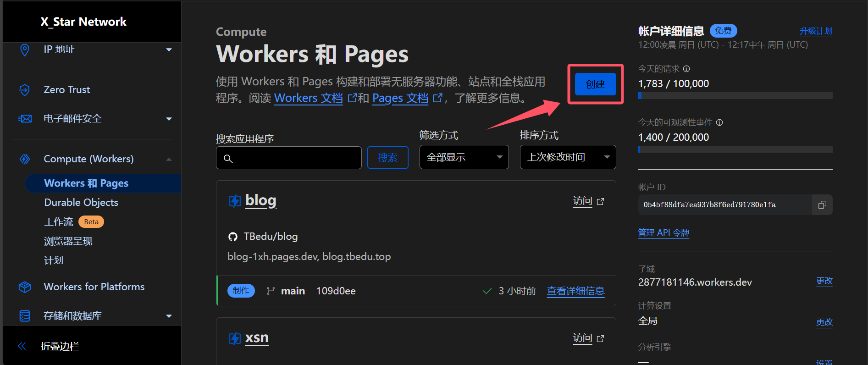This screenshot has height=365, width=868.
Task: Select 浏览器呈现 in the sidebar
Action: point(68,241)
